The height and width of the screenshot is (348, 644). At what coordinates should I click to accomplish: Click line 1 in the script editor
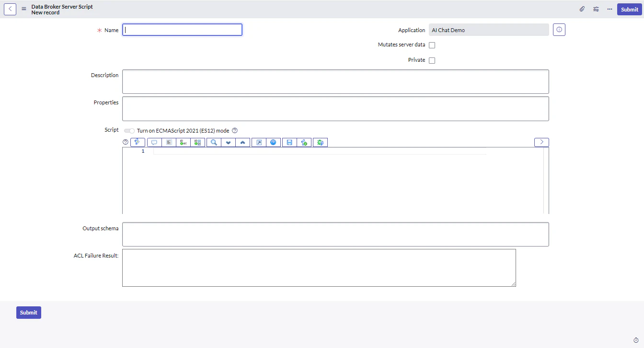(x=320, y=151)
